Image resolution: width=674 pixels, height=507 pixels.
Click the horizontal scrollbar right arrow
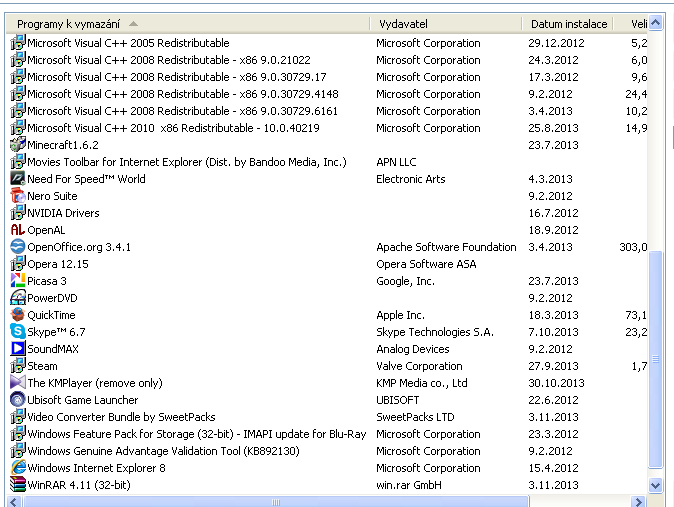639,502
